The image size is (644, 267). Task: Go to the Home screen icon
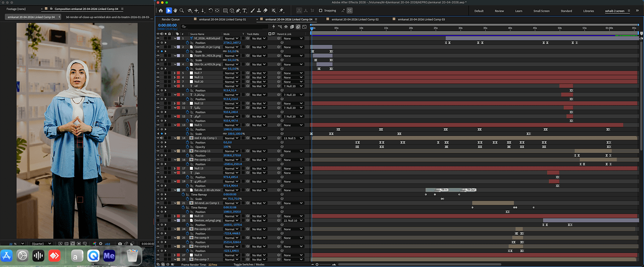tap(161, 10)
